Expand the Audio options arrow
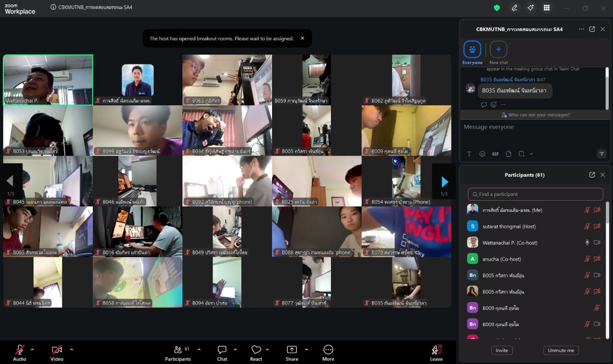The image size is (613, 364). 32,349
